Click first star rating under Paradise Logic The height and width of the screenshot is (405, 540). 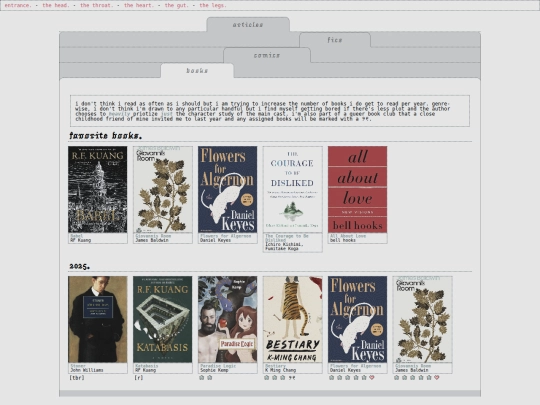click(x=202, y=377)
